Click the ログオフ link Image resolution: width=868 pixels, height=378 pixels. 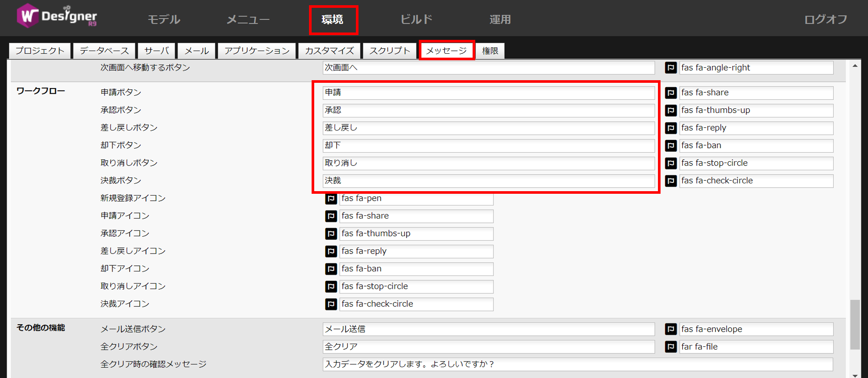[825, 20]
